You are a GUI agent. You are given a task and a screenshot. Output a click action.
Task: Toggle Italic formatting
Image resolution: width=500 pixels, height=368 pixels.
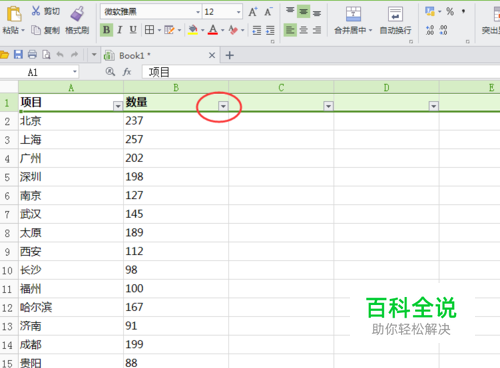click(120, 30)
